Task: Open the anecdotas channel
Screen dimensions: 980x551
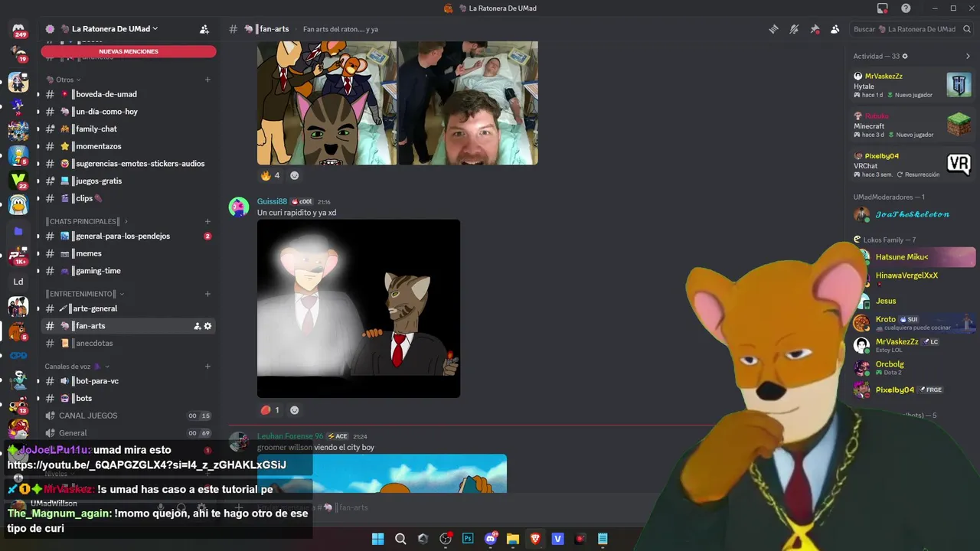Action: pos(127,344)
